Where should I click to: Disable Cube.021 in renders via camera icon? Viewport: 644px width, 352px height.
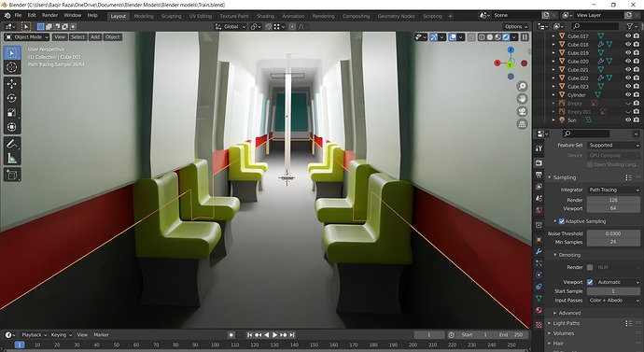coord(637,70)
